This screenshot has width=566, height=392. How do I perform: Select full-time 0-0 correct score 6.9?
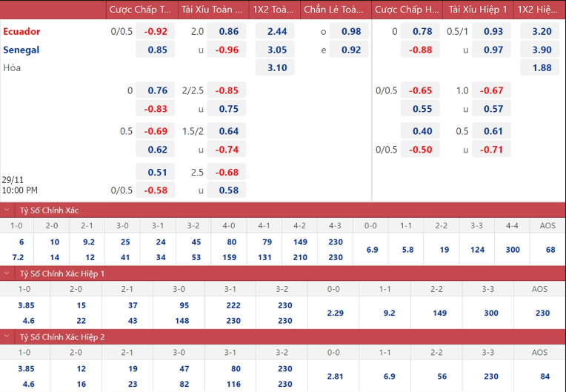[x=371, y=250]
